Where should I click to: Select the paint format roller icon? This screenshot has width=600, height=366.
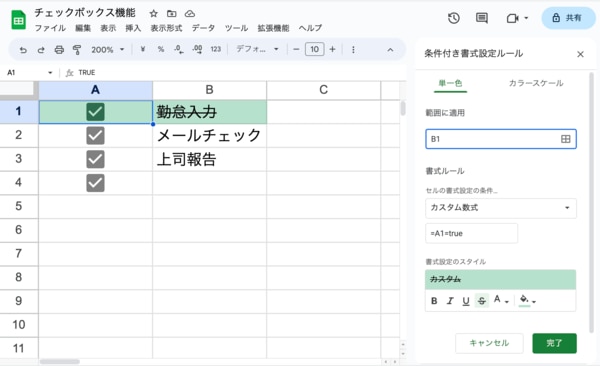(77, 50)
